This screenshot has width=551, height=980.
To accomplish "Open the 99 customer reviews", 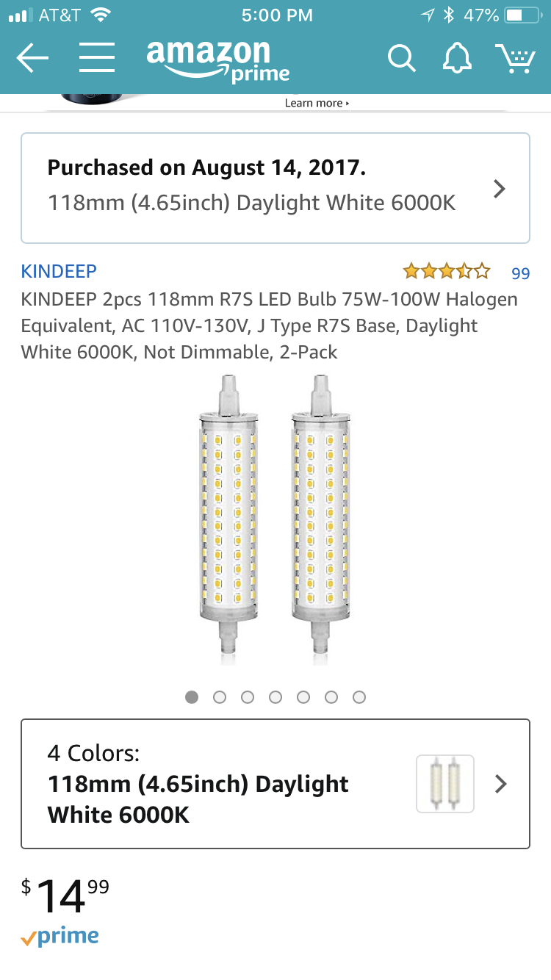I will point(520,273).
